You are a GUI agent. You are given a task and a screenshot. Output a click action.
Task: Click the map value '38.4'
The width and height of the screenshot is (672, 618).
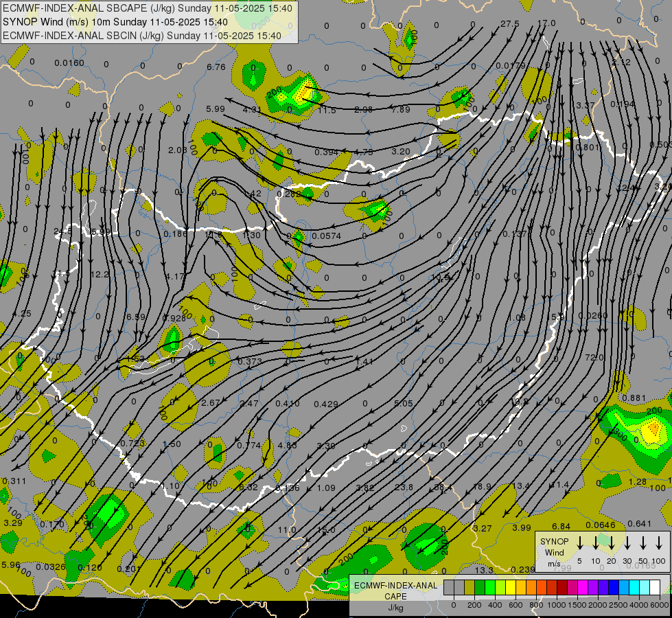pos(443,488)
